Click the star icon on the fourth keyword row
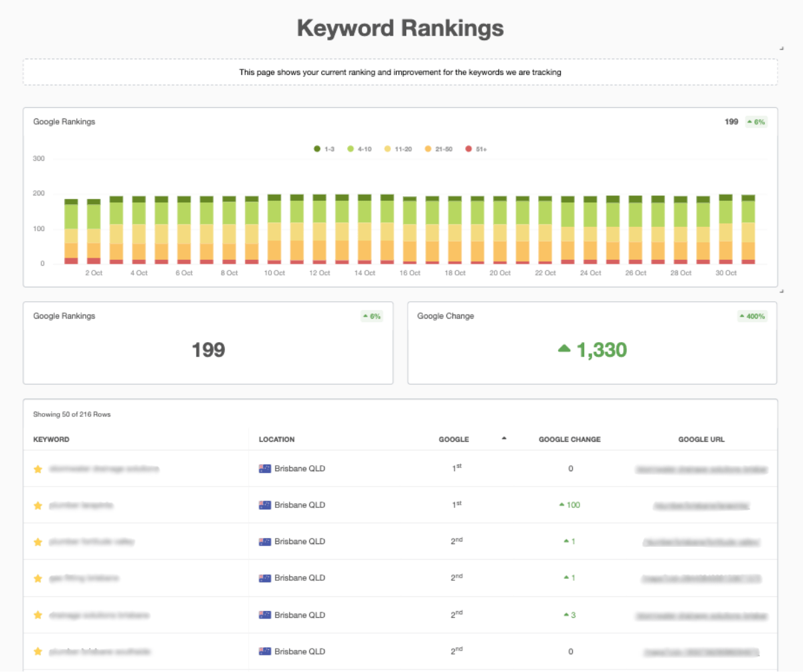The image size is (803, 672). (38, 578)
